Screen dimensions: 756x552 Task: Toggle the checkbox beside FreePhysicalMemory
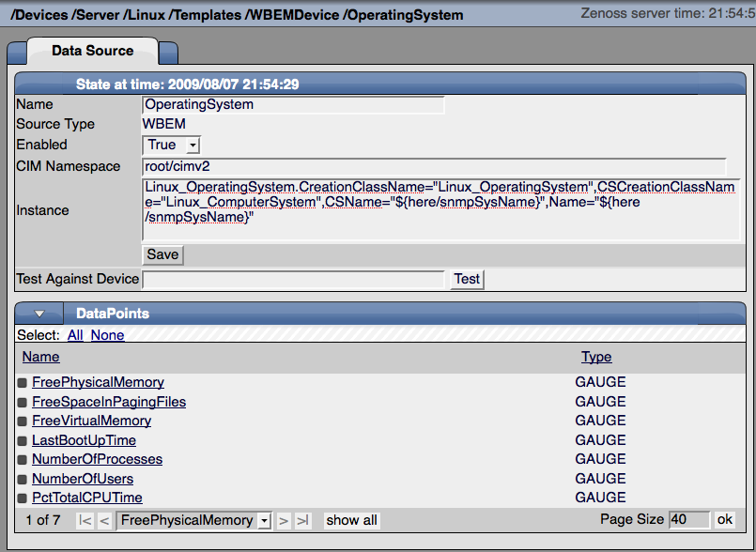(23, 382)
